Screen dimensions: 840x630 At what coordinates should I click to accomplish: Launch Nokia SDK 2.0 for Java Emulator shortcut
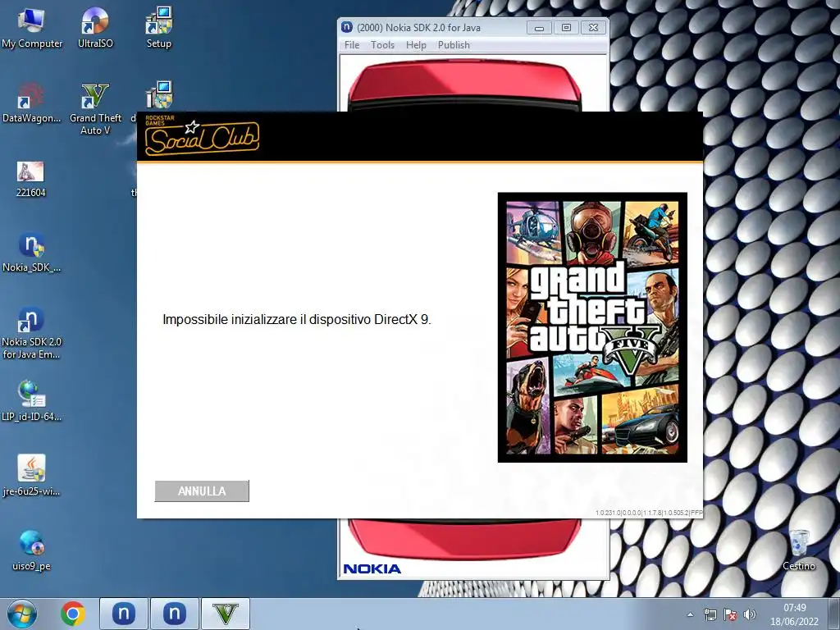click(31, 333)
